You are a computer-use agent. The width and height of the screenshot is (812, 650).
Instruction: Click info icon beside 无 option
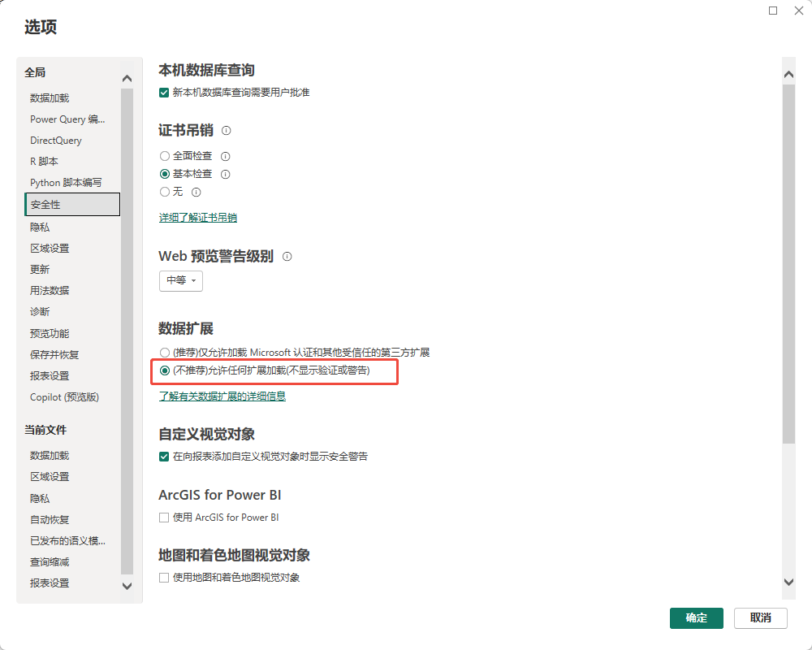(196, 193)
